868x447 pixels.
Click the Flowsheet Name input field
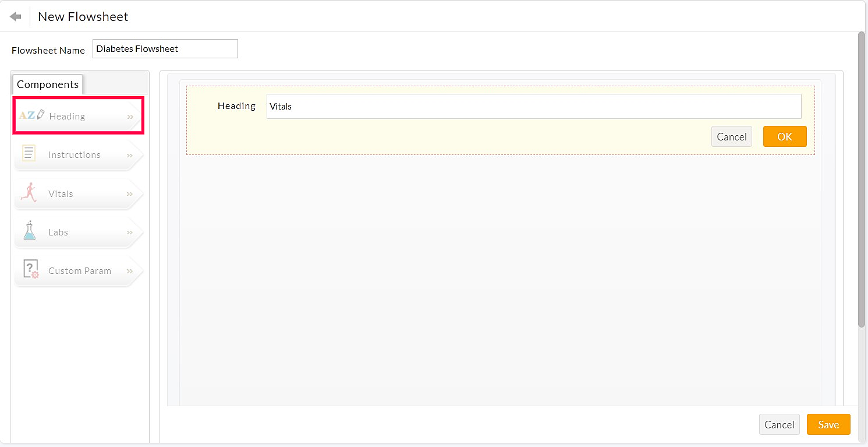point(165,48)
